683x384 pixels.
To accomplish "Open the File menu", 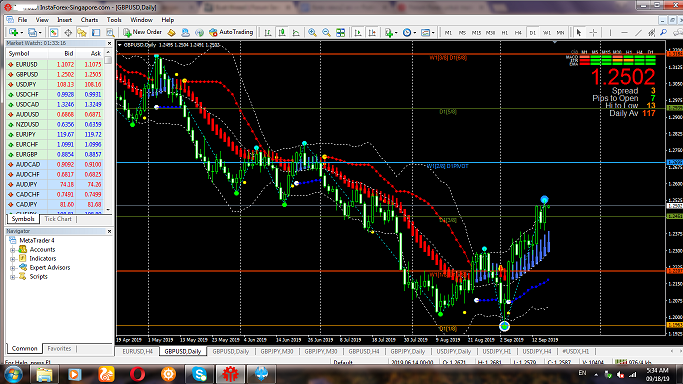I will click(22, 20).
